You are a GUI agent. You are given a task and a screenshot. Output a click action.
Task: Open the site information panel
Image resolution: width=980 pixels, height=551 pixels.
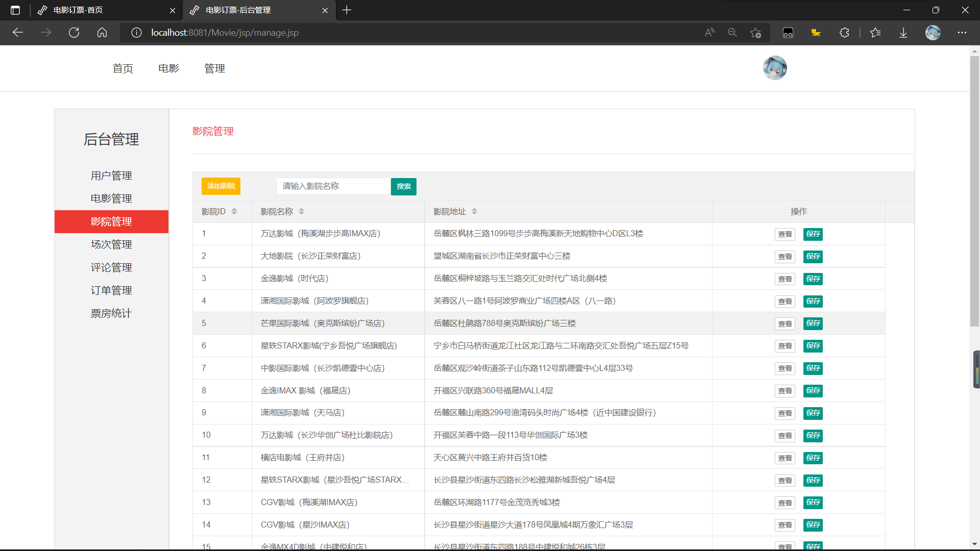[x=136, y=32]
